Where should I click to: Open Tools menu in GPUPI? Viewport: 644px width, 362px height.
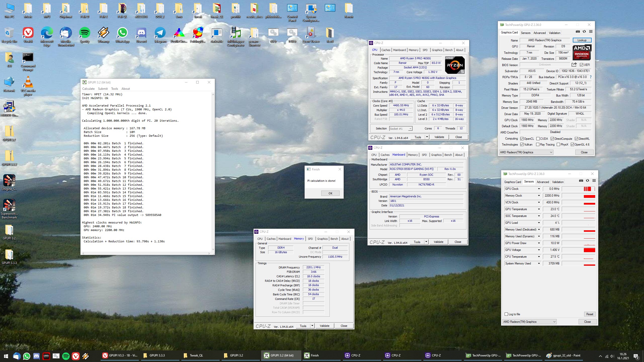point(114,89)
